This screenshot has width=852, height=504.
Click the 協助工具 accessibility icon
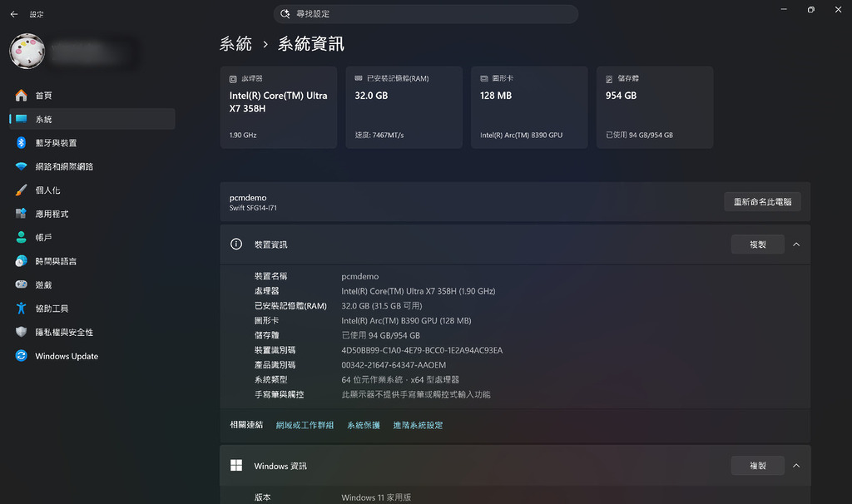click(x=21, y=309)
